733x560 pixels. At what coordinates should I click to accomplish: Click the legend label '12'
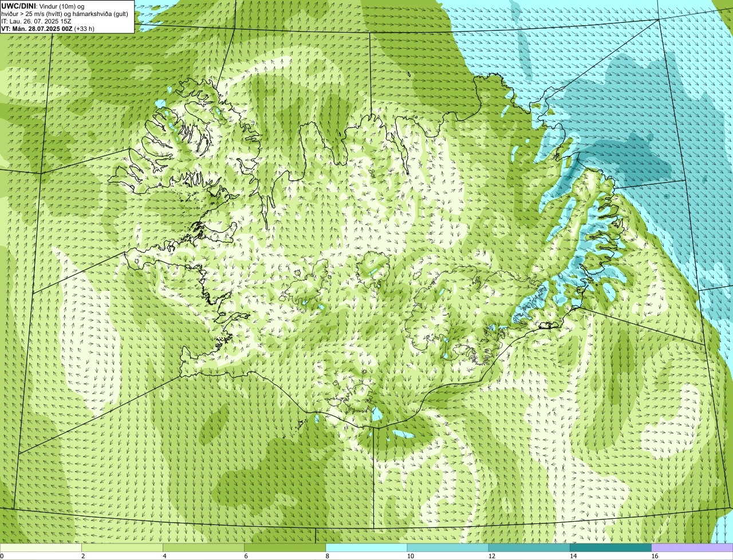[x=492, y=556]
